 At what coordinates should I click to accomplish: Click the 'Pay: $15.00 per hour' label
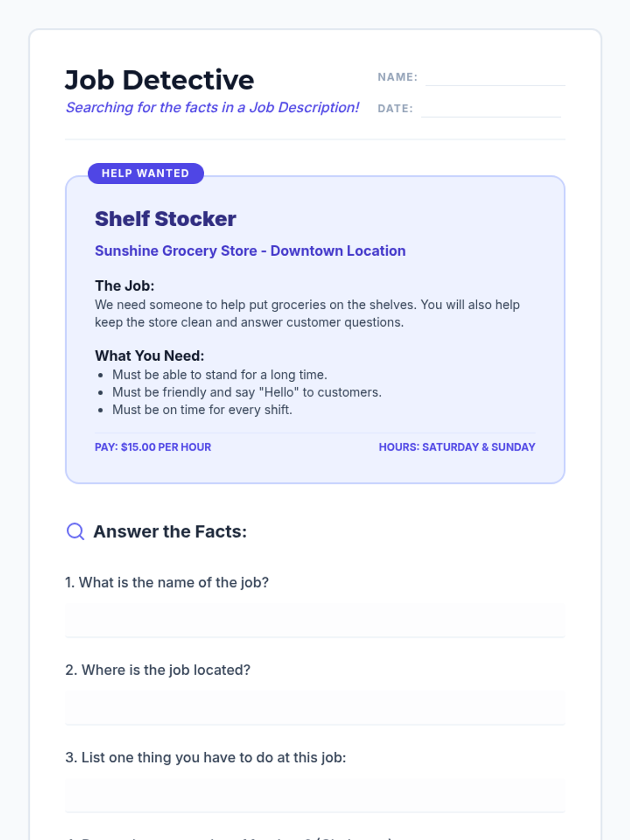[x=153, y=447]
